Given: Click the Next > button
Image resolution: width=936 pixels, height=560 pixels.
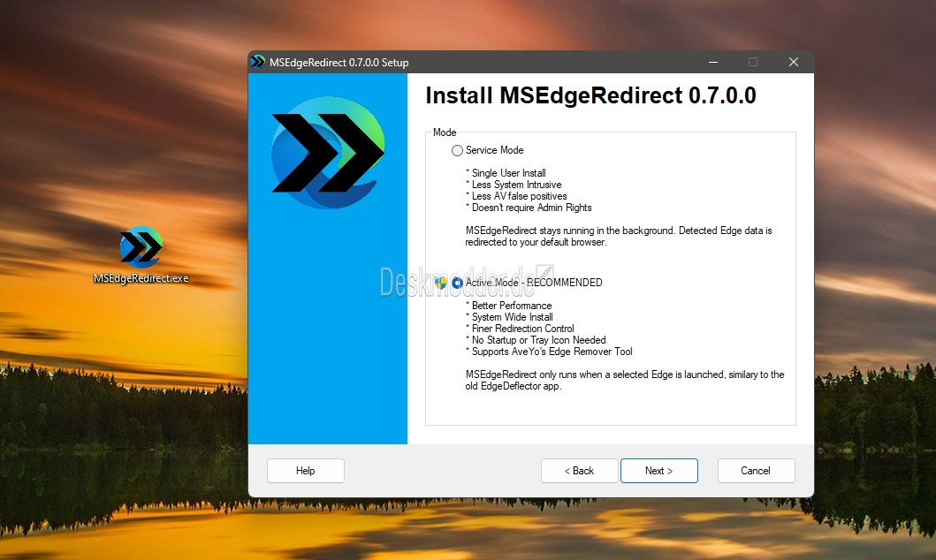Looking at the screenshot, I should tap(659, 471).
